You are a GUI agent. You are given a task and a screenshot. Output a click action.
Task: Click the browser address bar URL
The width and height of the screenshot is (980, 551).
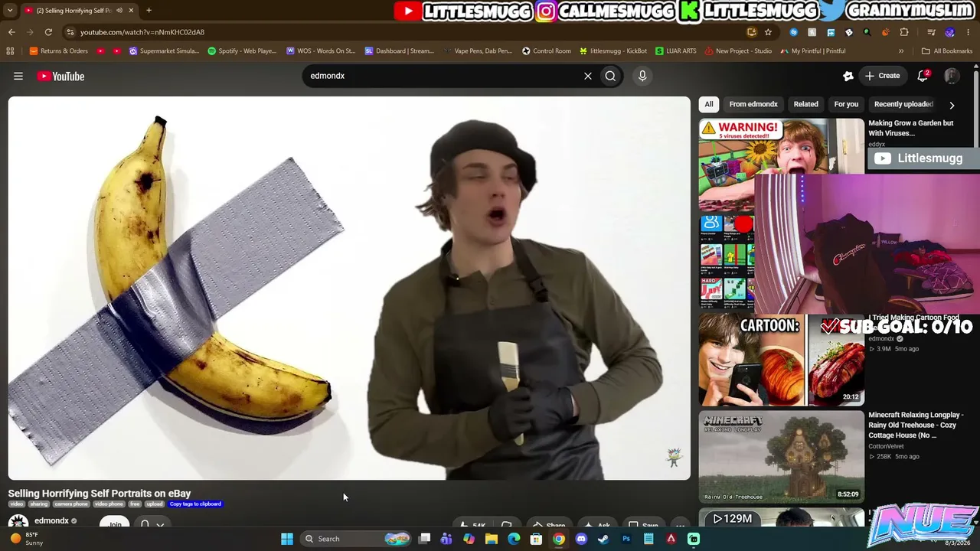coord(142,32)
